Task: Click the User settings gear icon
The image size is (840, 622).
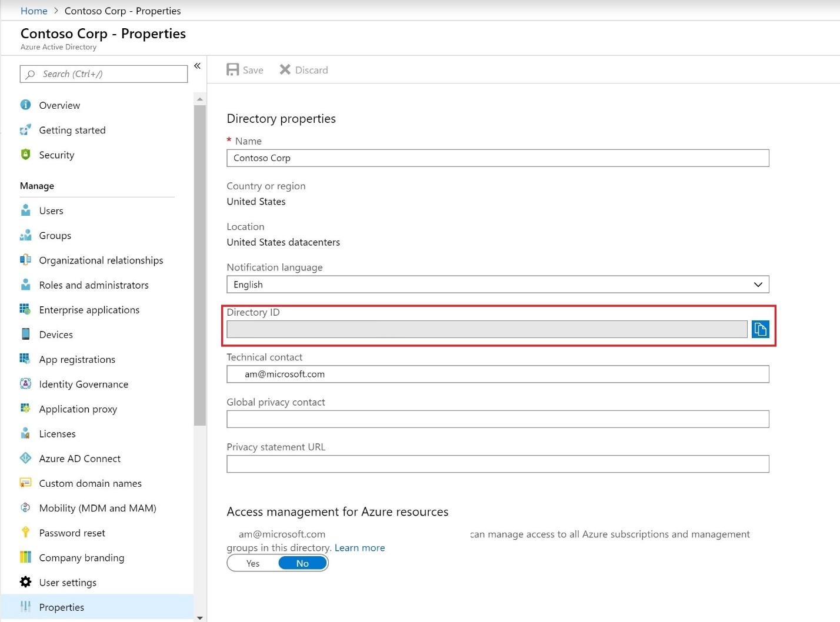Action: tap(25, 582)
